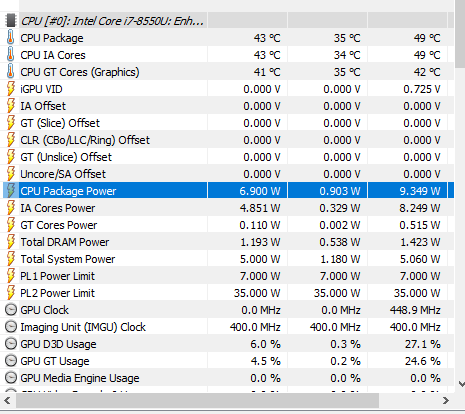Click the horizontal scrollbar right arrow

click(x=446, y=400)
